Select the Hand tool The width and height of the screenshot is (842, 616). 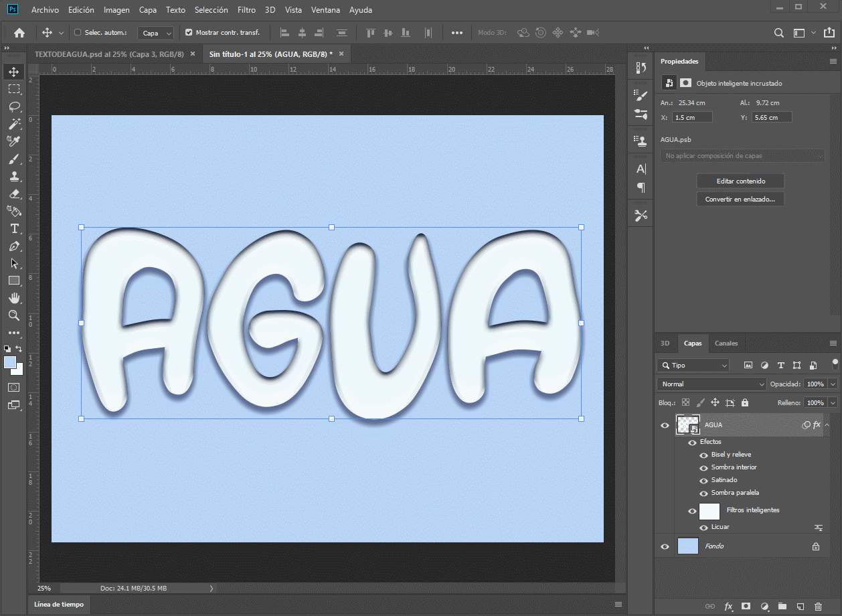(14, 298)
